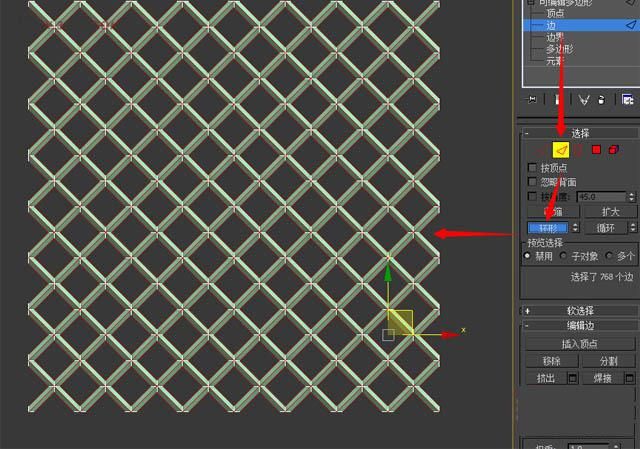Open settings box beside 焊接 button
The width and height of the screenshot is (640, 449).
629,378
